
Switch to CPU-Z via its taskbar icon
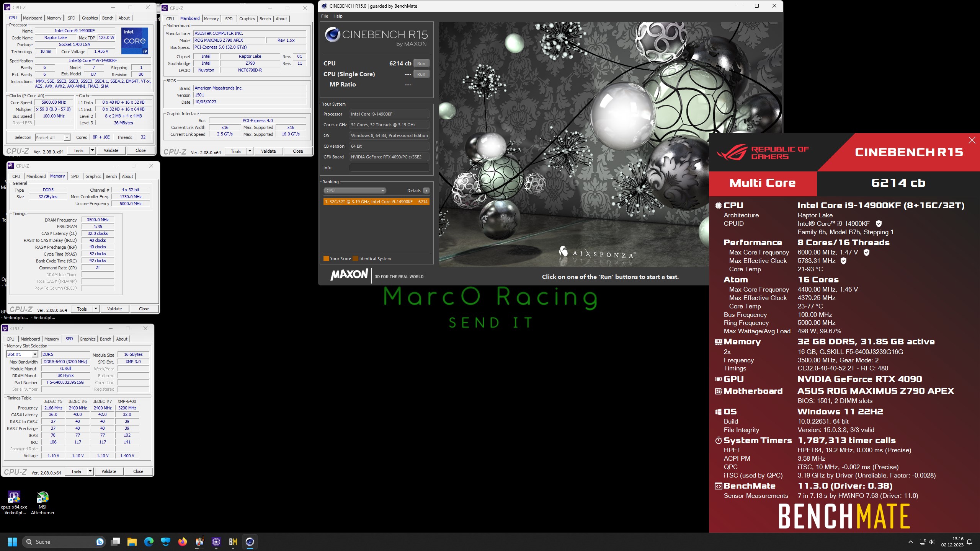coord(216,542)
